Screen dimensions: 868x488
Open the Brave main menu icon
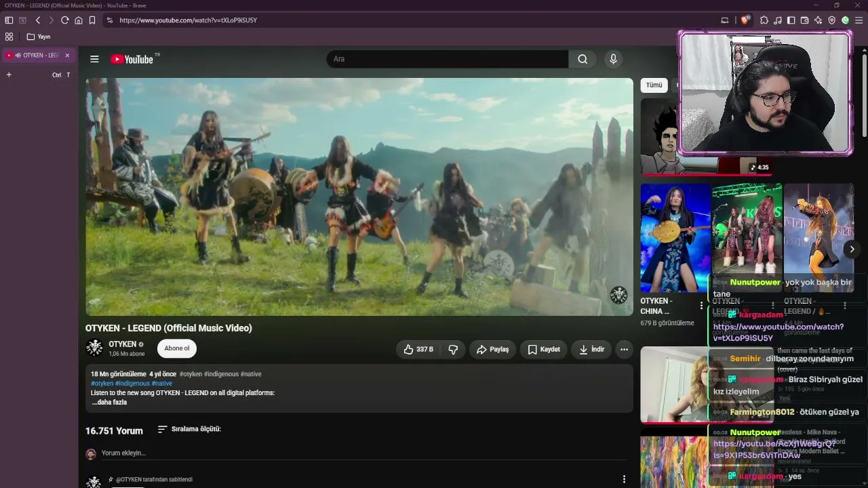click(859, 20)
